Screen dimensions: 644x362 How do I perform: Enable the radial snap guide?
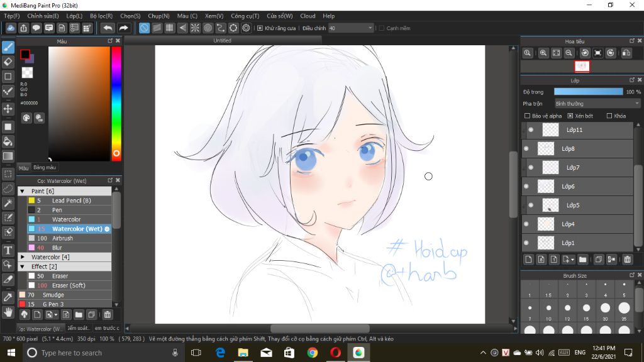pyautogui.click(x=195, y=28)
